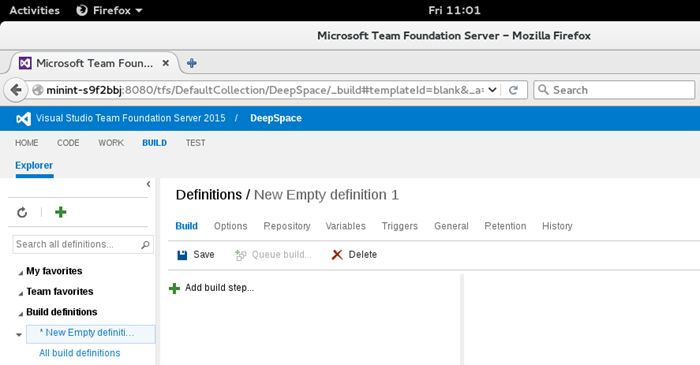Image resolution: width=700 pixels, height=365 pixels.
Task: Open the HOME hub
Action: pyautogui.click(x=26, y=143)
